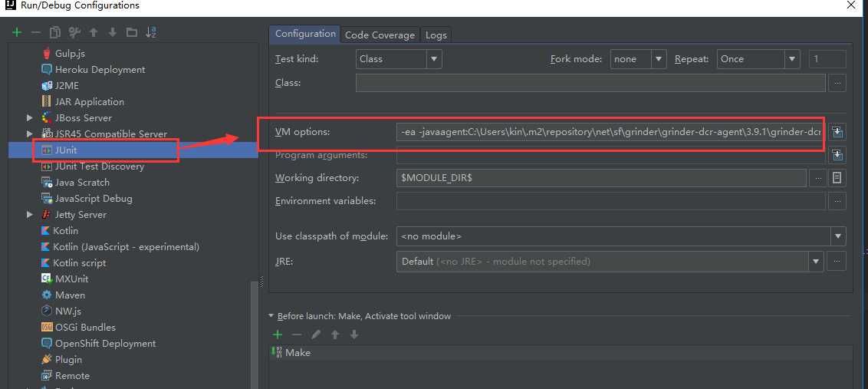Select OpenShift Deployment entry
The width and height of the screenshot is (868, 389).
click(x=105, y=343)
